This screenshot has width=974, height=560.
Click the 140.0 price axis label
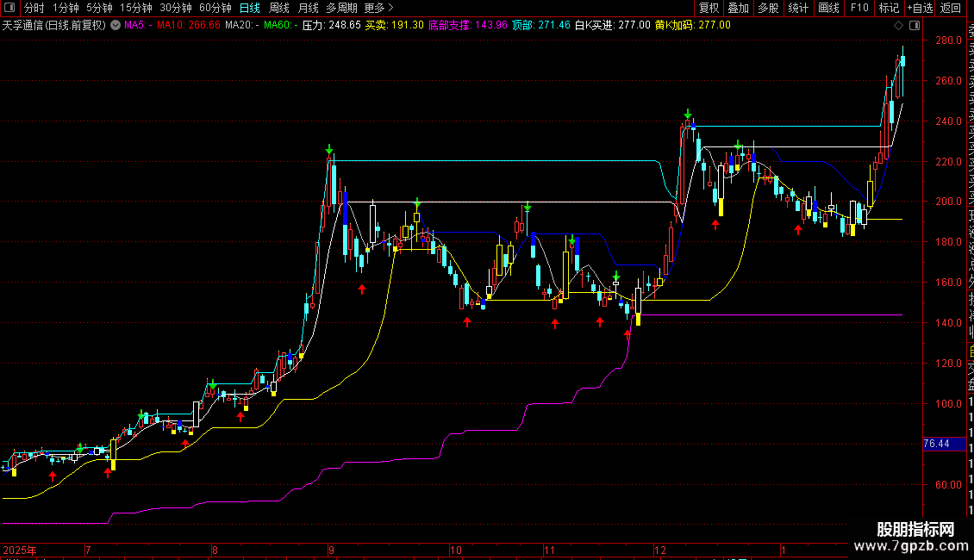tap(948, 323)
